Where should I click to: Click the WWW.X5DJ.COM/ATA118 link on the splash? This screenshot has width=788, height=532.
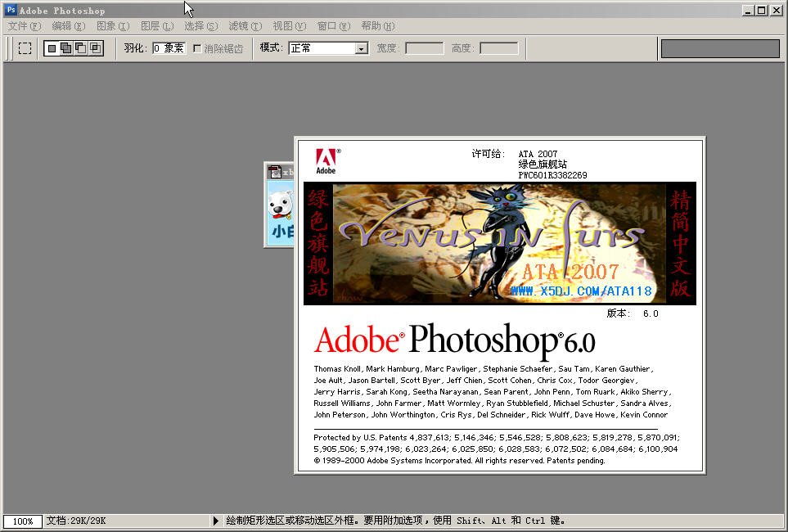click(581, 289)
